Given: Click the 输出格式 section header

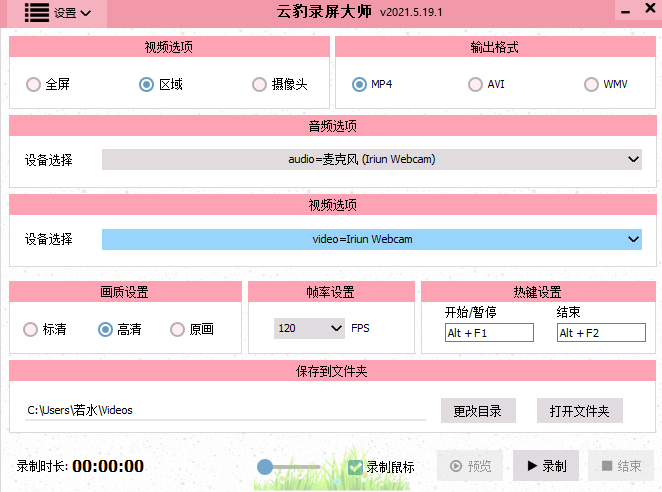Looking at the screenshot, I should (495, 47).
